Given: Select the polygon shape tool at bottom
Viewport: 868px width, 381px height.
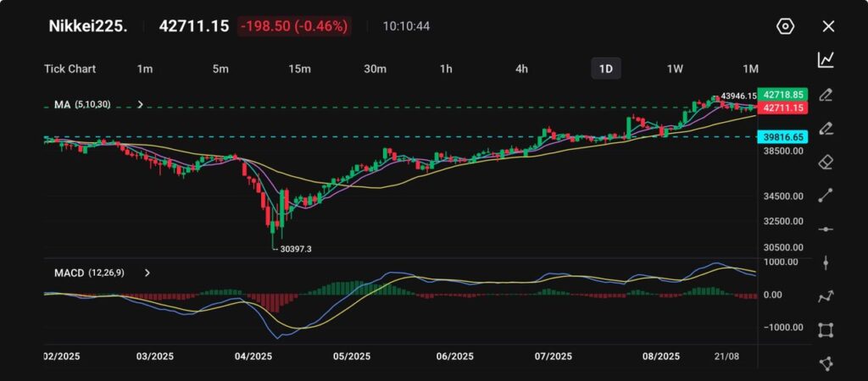Looking at the screenshot, I should pyautogui.click(x=826, y=363).
